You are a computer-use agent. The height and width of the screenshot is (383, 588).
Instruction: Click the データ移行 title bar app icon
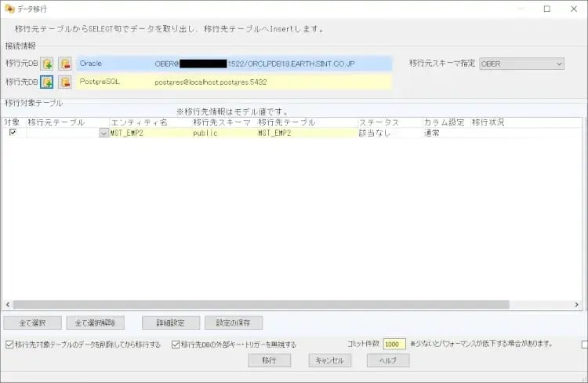click(x=9, y=9)
